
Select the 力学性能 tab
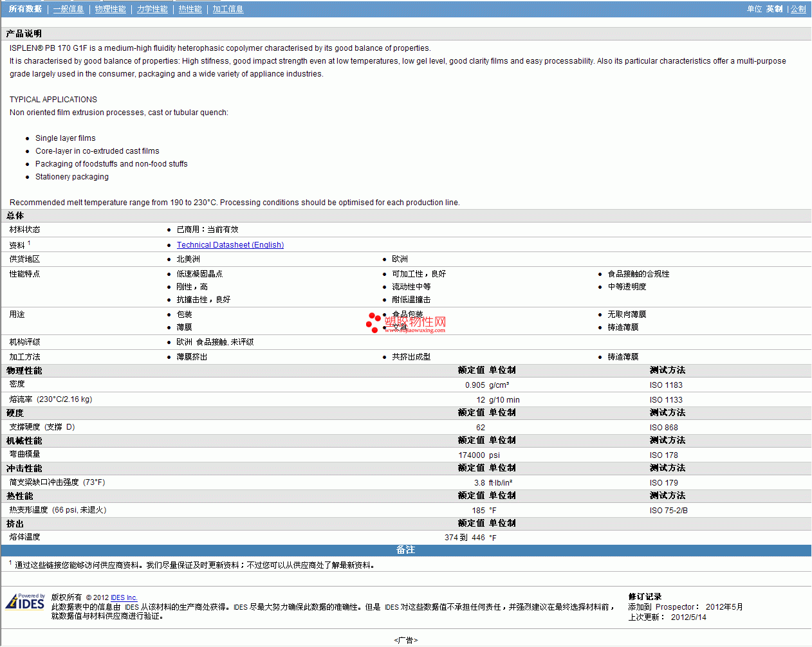point(152,9)
